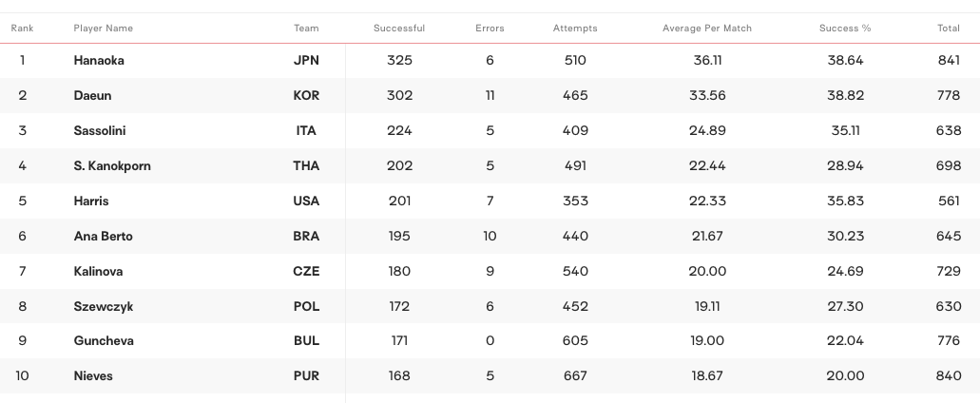
Task: Click Average Per Match column header
Action: 707,29
